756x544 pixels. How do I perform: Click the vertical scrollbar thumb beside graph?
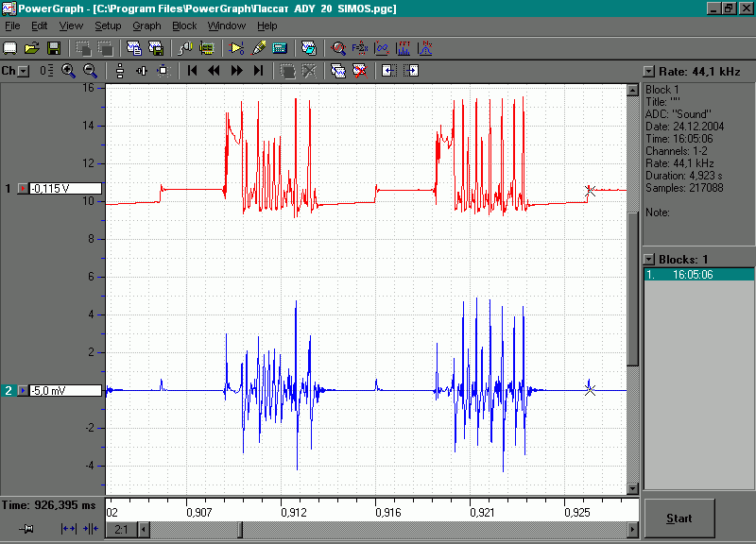pyautogui.click(x=632, y=289)
